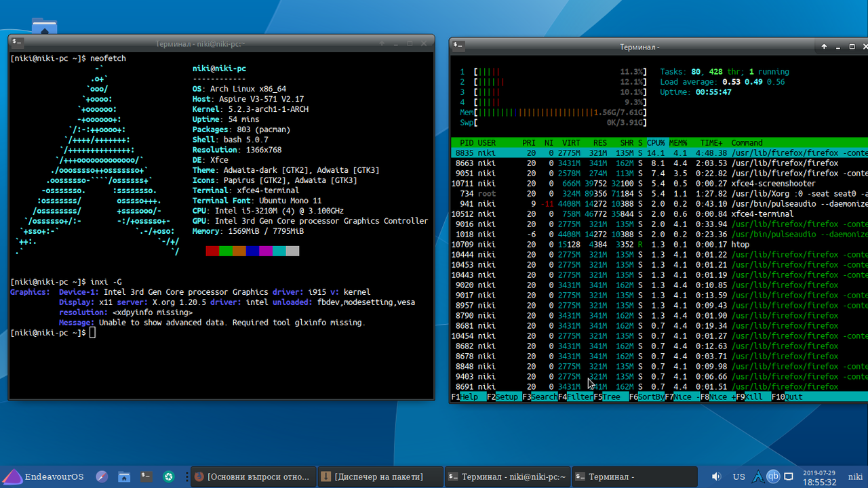868x488 pixels.
Task: Launch a terminal from the panel launcher
Action: point(146,476)
